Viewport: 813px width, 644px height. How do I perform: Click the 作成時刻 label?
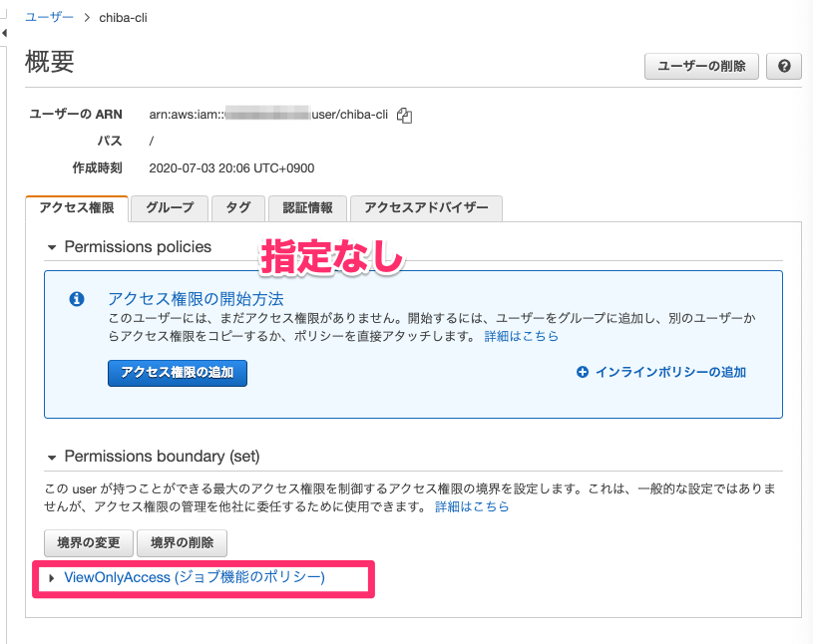(x=98, y=167)
